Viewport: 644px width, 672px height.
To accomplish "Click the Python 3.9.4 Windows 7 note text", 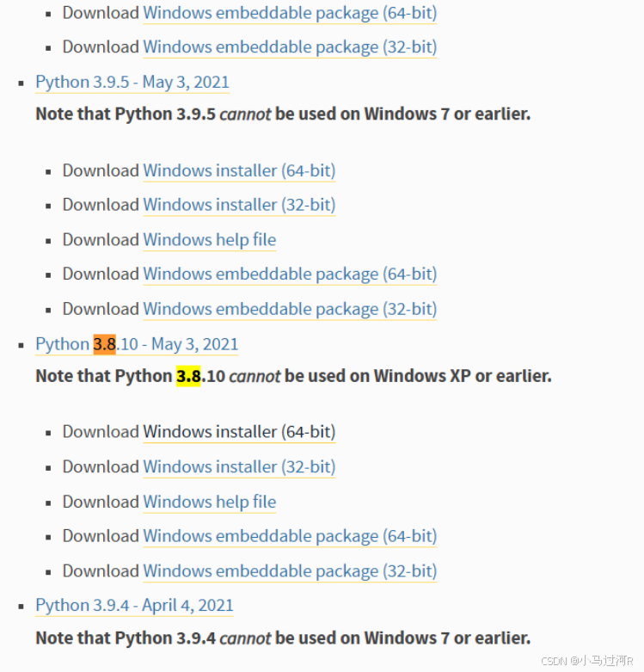I will point(283,638).
